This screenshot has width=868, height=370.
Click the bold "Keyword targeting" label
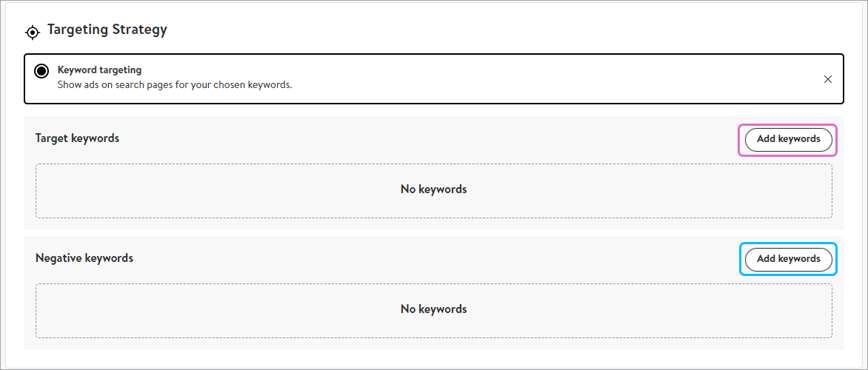(99, 70)
